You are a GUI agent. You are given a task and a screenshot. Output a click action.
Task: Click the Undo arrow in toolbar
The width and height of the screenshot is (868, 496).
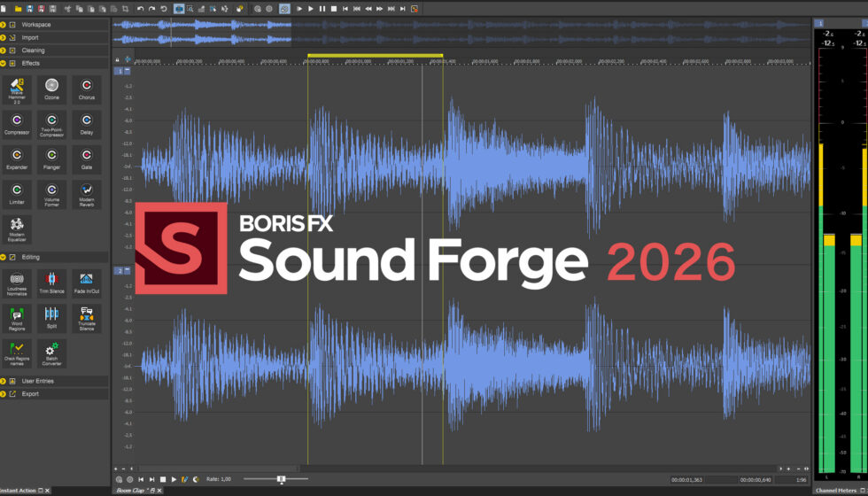tap(141, 9)
